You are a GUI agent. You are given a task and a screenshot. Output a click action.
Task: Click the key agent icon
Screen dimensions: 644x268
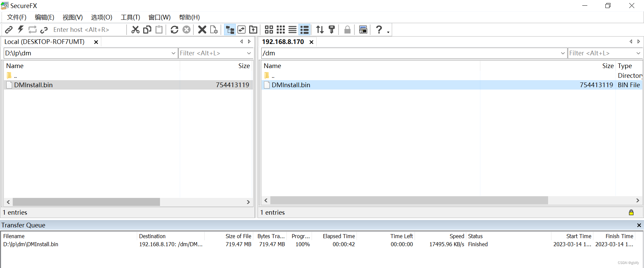pyautogui.click(x=332, y=30)
